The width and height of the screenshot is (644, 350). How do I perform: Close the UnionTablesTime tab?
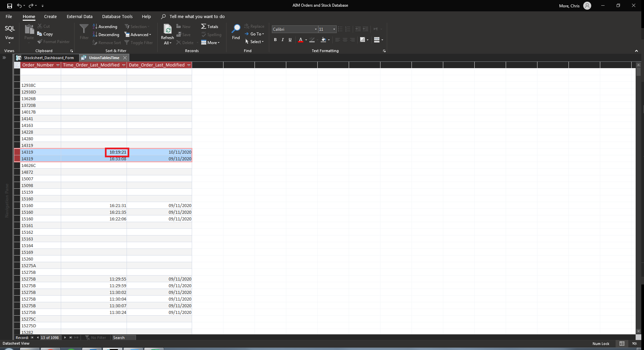tap(125, 58)
